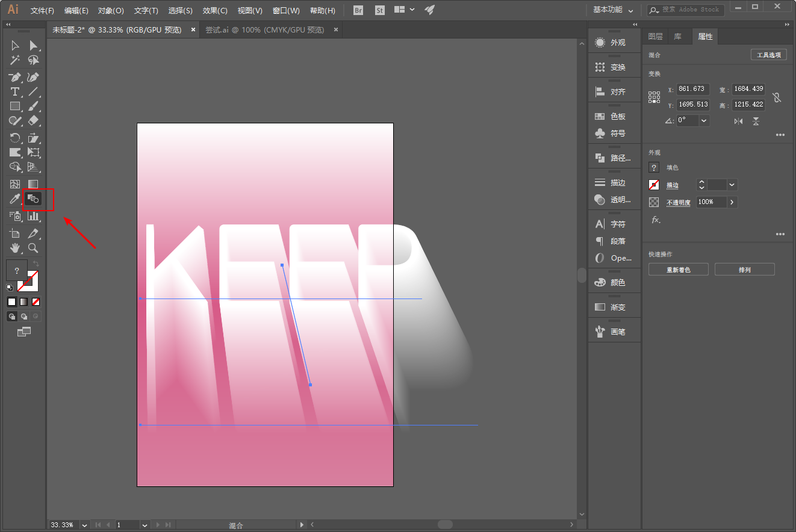Show more appearance options
Image resolution: width=796 pixels, height=532 pixels.
click(x=780, y=234)
